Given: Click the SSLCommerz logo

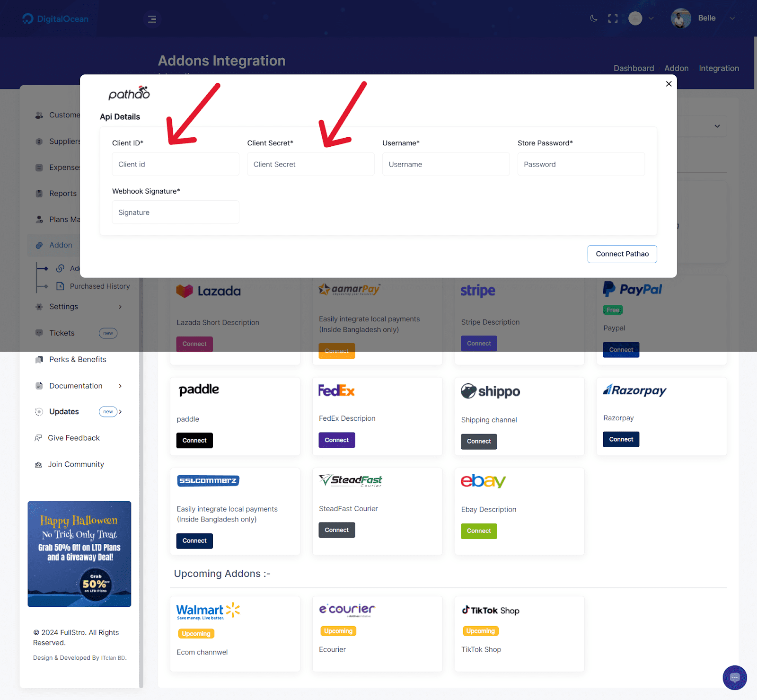Looking at the screenshot, I should pos(208,481).
